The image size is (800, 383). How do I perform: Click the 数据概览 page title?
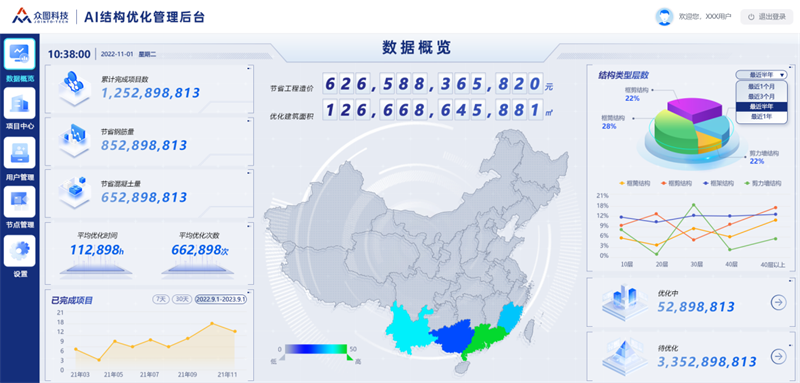point(417,47)
